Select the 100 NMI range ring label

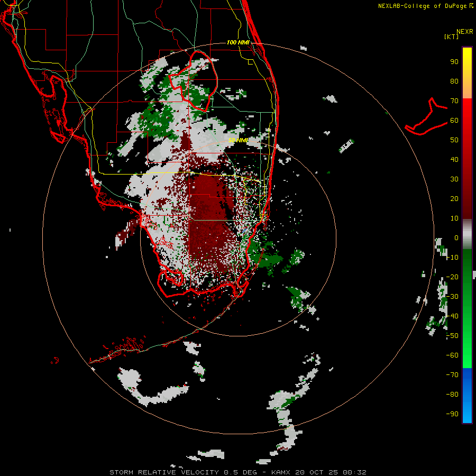[238, 42]
